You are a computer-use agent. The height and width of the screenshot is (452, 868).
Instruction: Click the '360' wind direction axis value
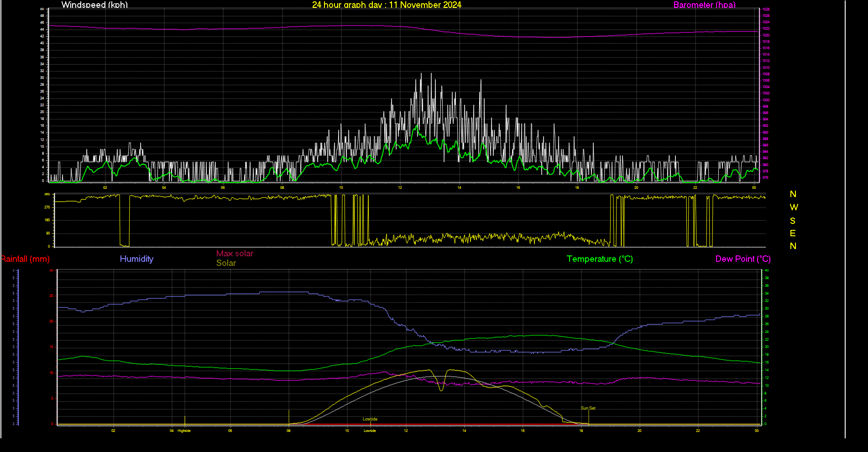47,194
